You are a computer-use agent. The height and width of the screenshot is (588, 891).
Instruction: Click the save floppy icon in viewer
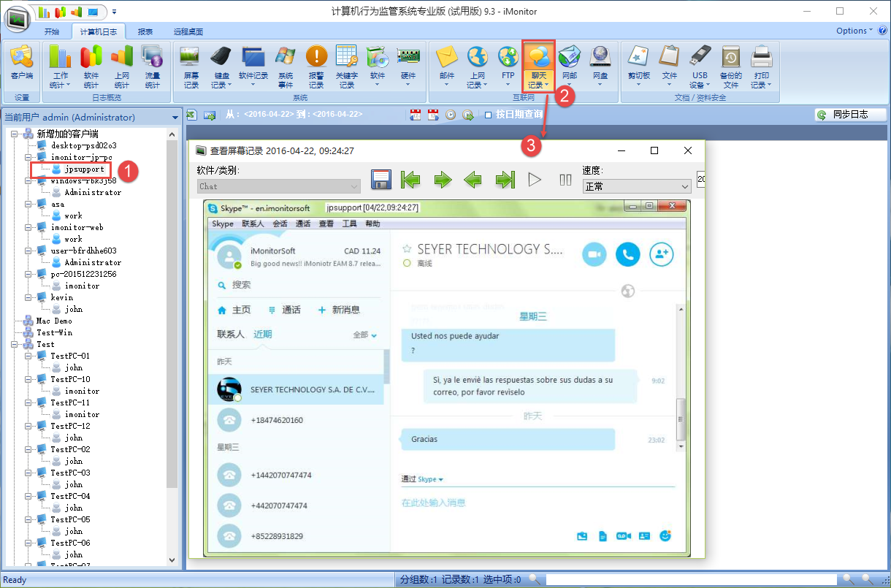tap(381, 180)
